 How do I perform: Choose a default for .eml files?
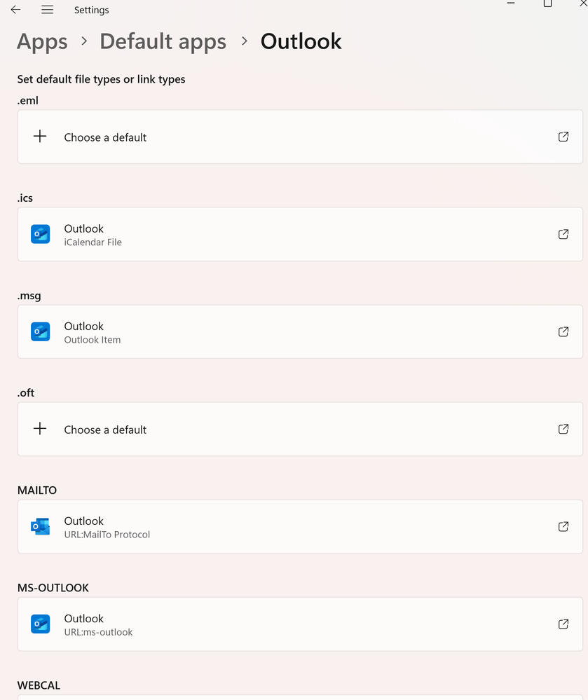(105, 137)
